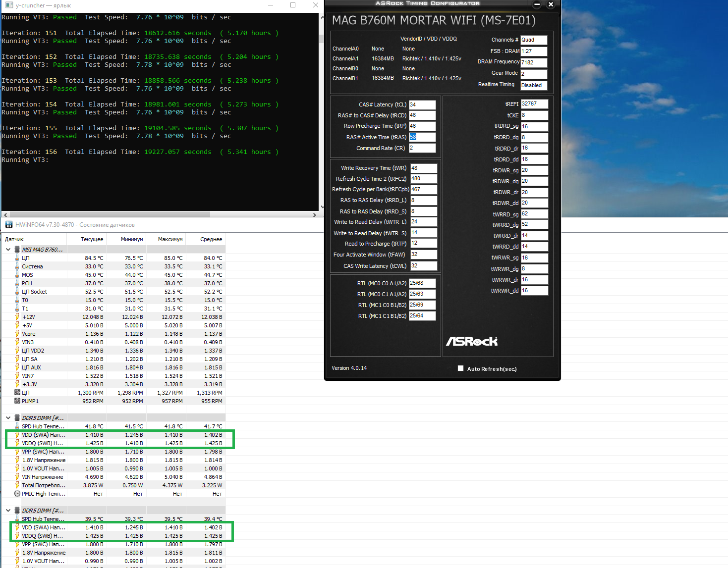This screenshot has width=728, height=568.
Task: Minimize the ASRock Timing Configurator window
Action: (537, 4)
